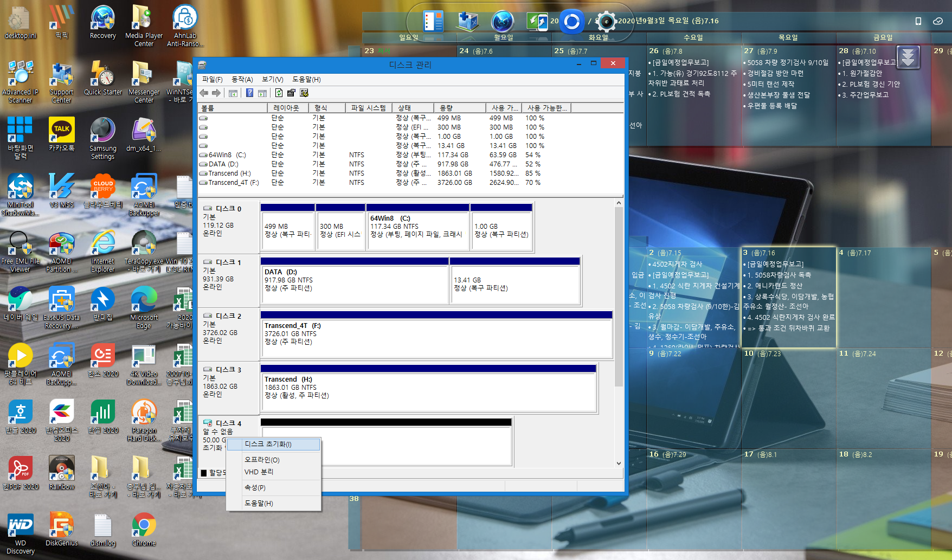The image size is (952, 560).
Task: Click the Back arrow in Disk Management toolbar
Action: [x=204, y=93]
